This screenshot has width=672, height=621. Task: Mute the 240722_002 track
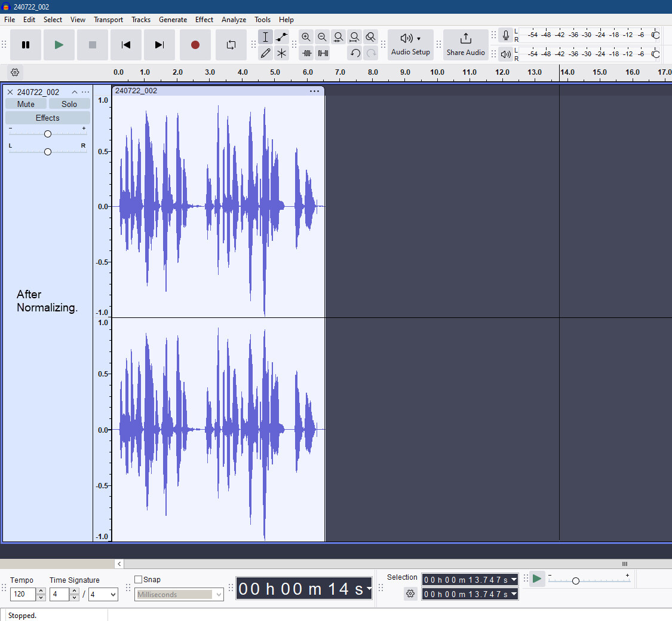(26, 104)
